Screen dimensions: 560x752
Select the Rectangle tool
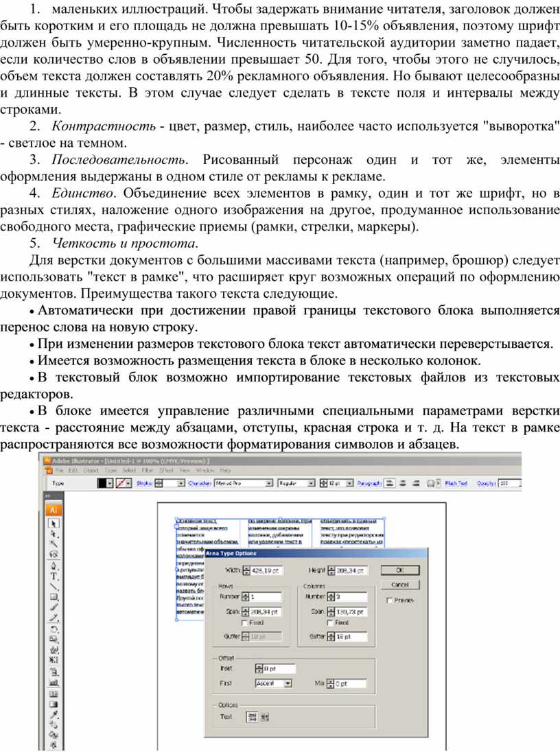(54, 597)
